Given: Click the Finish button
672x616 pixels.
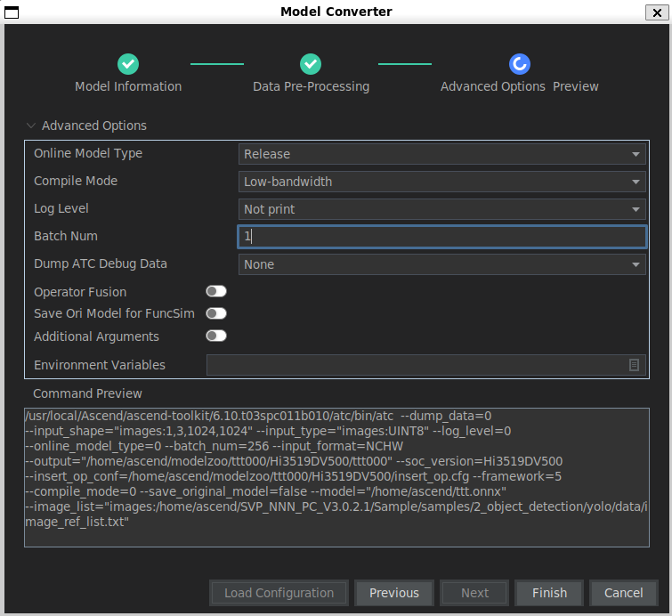Looking at the screenshot, I should (x=549, y=593).
